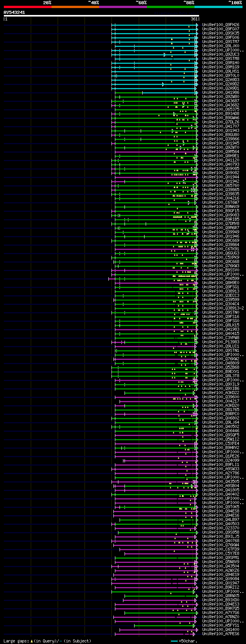
Task: Click hit label UniRef100_Q43505
Action: [221, 481]
